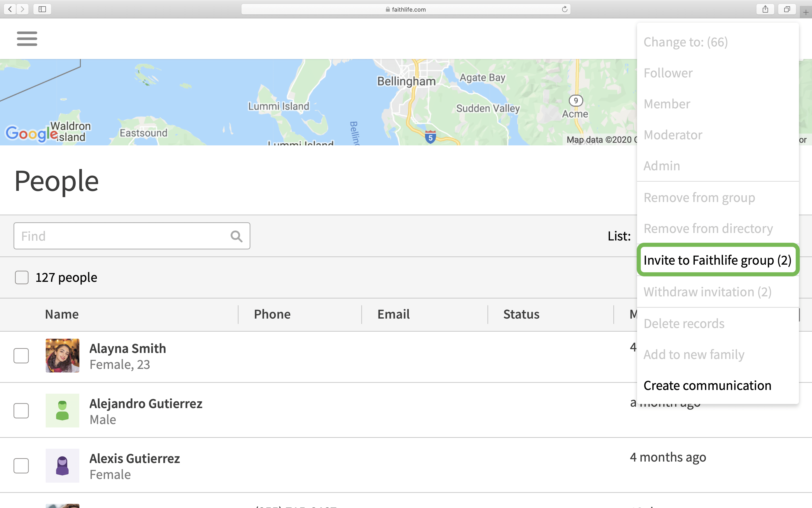Check the box for Alejandro Gutierrez
This screenshot has height=508, width=812.
pos(21,411)
